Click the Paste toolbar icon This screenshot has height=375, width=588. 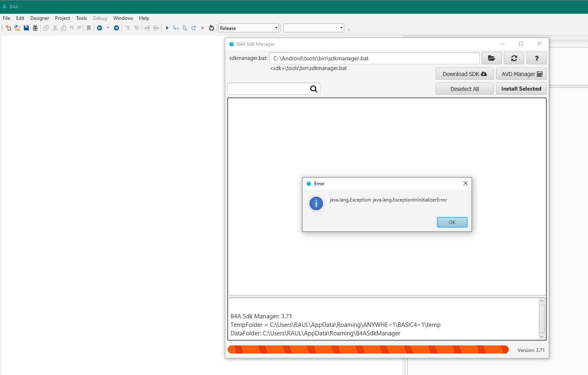click(63, 28)
